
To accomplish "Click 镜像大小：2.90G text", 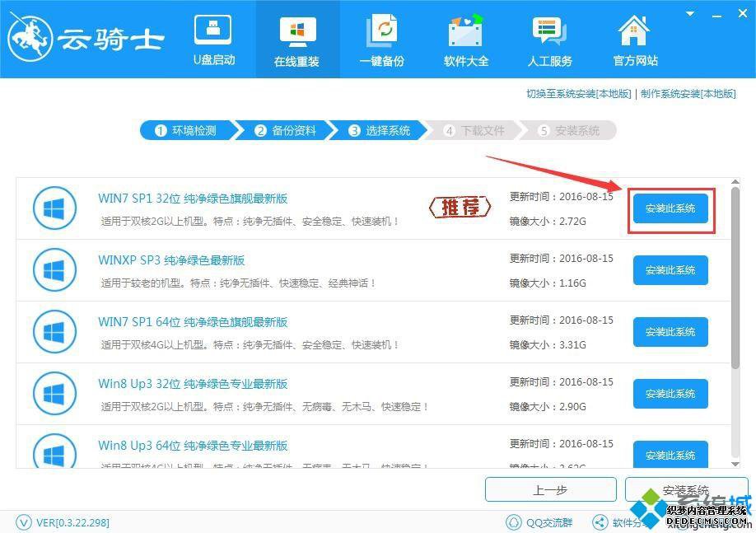I will click(x=548, y=407).
